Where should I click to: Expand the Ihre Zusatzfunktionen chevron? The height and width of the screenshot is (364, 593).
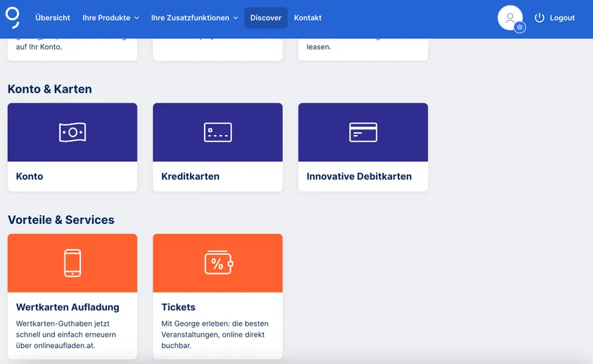pos(236,18)
